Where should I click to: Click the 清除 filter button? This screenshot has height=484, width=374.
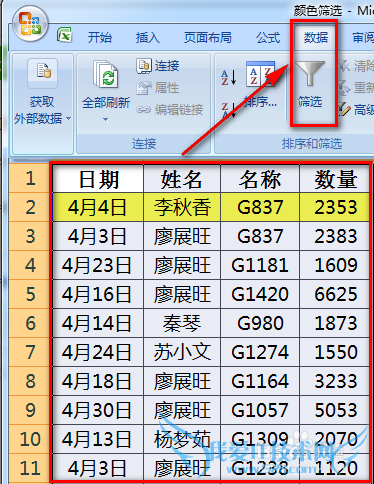coord(356,66)
